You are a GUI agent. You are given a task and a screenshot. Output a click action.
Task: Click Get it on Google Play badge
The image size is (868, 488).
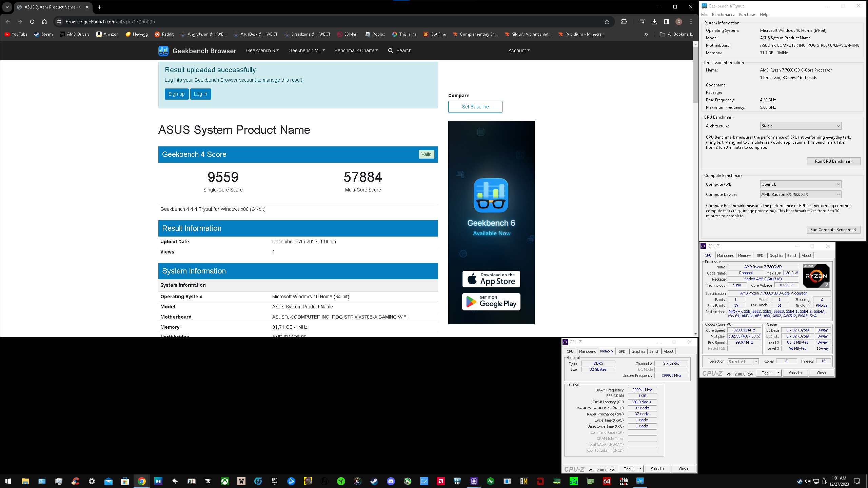[x=491, y=302]
